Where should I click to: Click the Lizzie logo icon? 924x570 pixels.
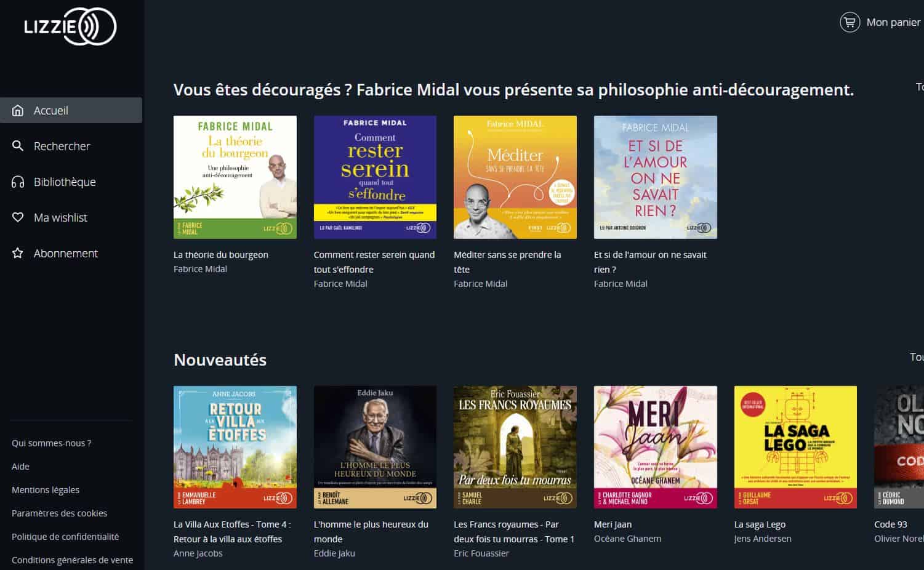click(70, 26)
